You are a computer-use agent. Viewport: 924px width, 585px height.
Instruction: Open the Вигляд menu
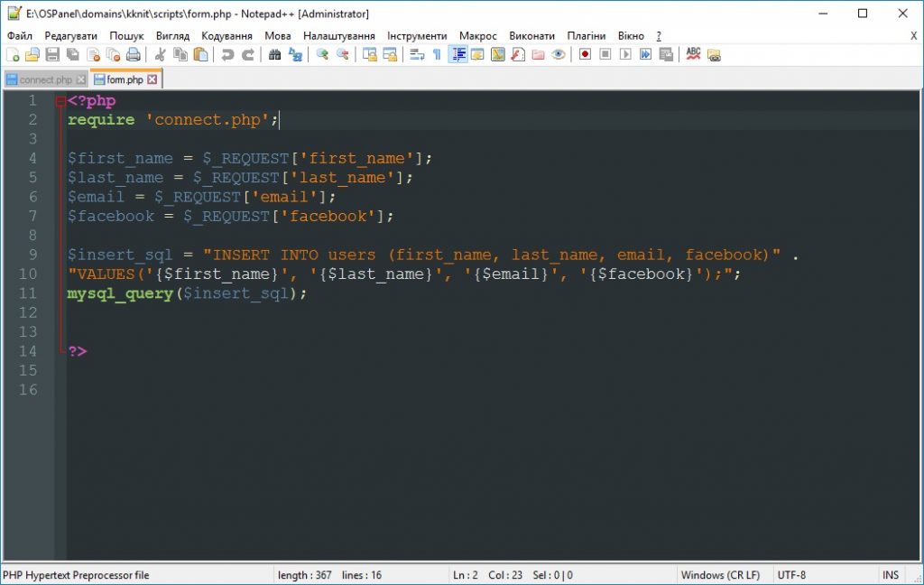coord(172,36)
